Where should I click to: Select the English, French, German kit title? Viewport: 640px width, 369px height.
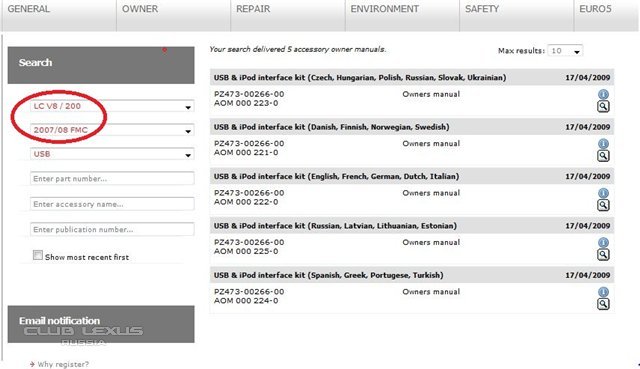click(336, 176)
